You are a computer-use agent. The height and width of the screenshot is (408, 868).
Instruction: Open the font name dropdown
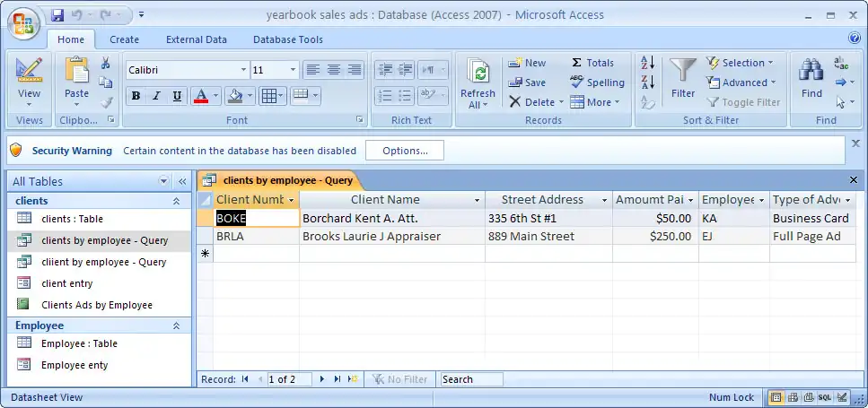coord(243,70)
